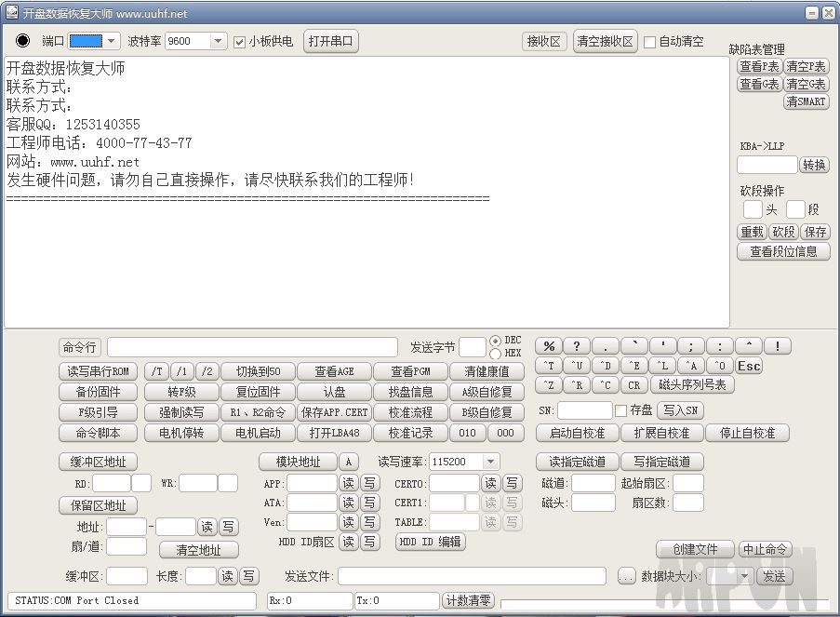Click the ^Z control key button
The image size is (840, 617).
[x=549, y=384]
